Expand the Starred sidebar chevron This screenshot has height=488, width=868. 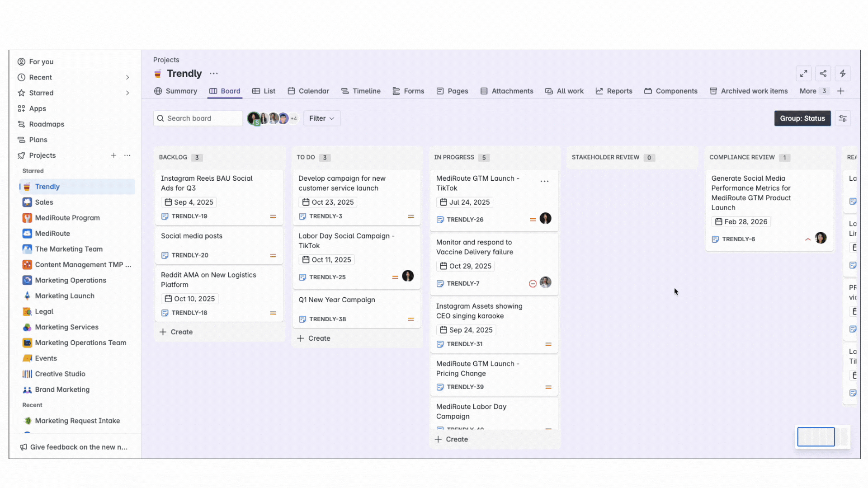(127, 93)
